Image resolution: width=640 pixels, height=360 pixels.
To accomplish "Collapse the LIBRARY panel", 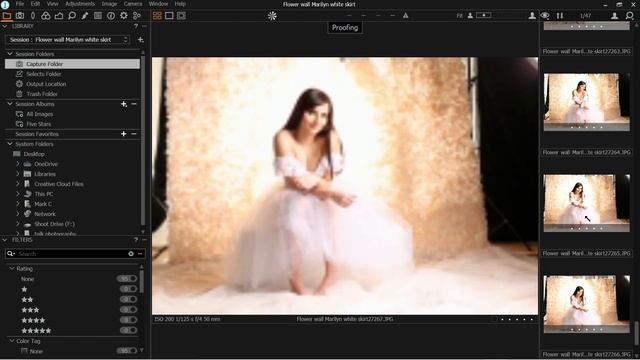I will (x=4, y=26).
